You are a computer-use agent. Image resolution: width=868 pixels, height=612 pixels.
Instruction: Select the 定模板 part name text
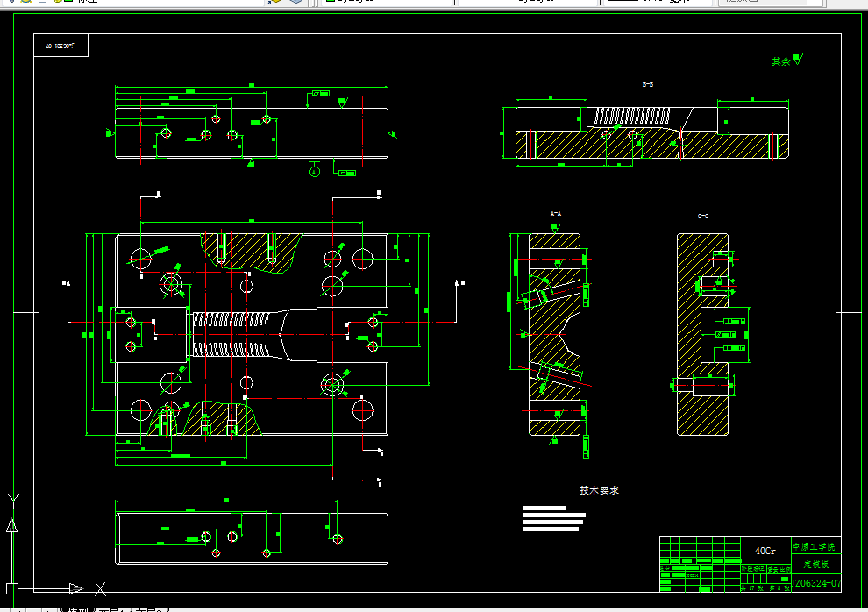(816, 565)
